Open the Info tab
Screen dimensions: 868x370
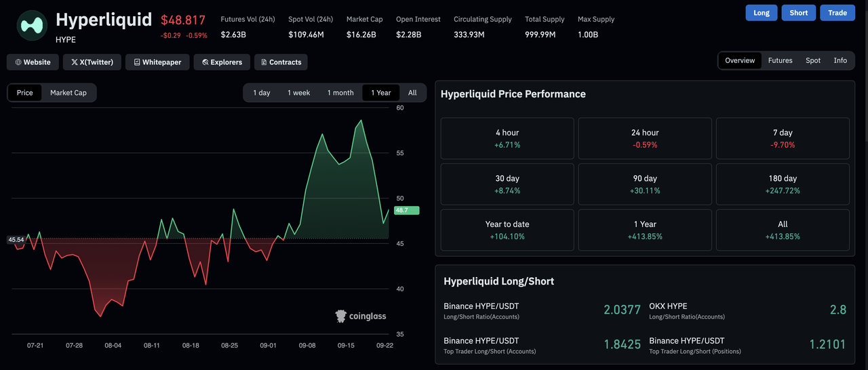pyautogui.click(x=840, y=60)
